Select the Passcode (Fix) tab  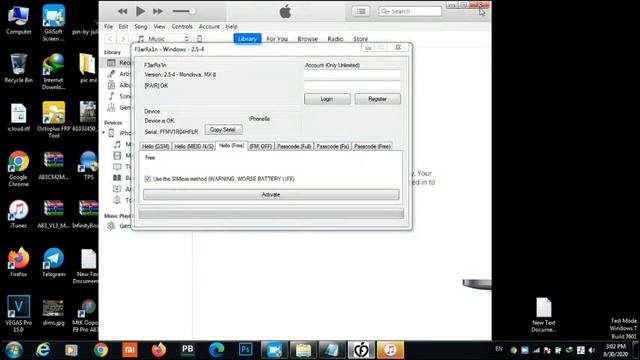[333, 146]
